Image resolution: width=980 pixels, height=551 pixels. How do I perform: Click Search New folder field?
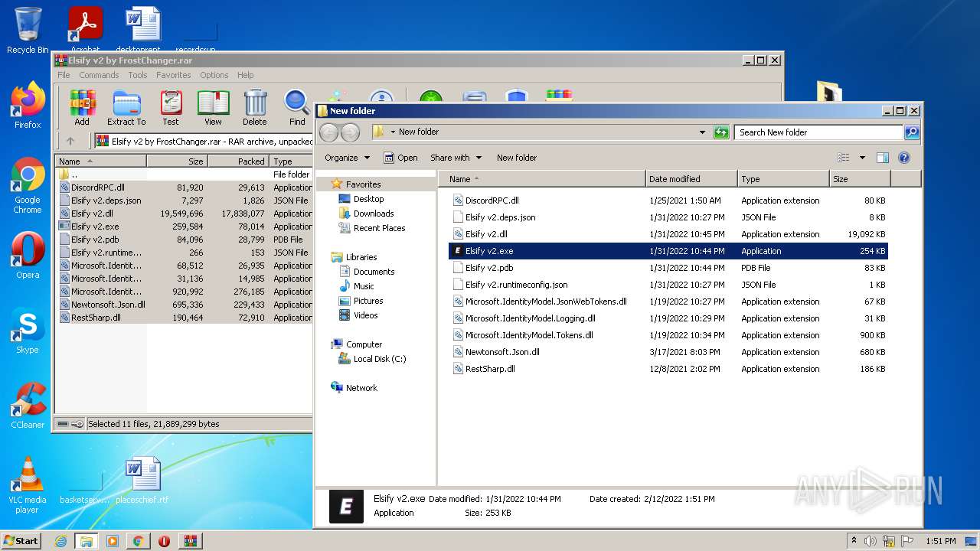pyautogui.click(x=818, y=132)
